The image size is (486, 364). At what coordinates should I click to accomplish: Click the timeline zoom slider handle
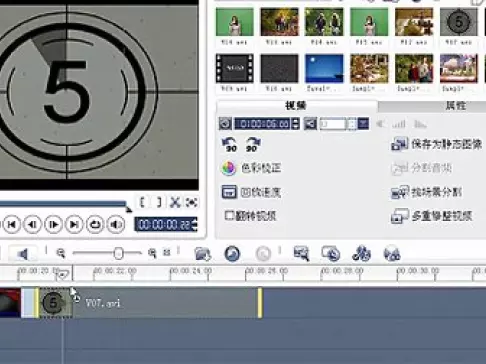(118, 253)
